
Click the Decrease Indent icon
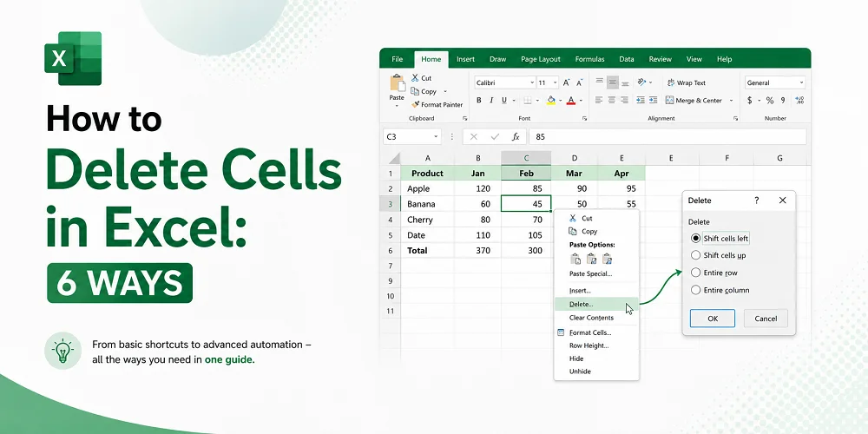point(641,100)
